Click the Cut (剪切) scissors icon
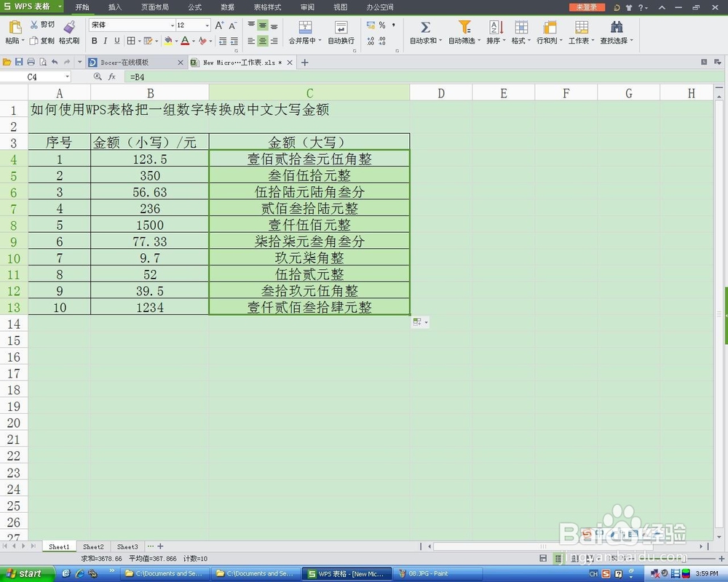 tap(34, 24)
